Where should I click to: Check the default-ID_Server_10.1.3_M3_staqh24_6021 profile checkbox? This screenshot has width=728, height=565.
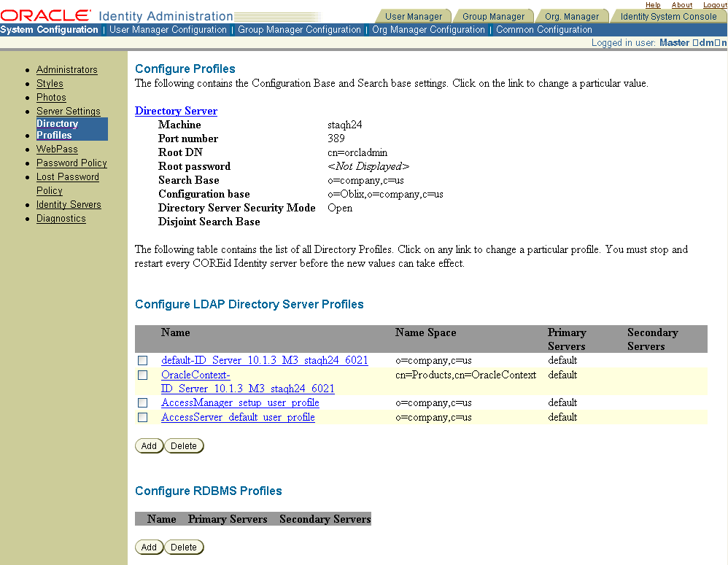[x=142, y=360]
